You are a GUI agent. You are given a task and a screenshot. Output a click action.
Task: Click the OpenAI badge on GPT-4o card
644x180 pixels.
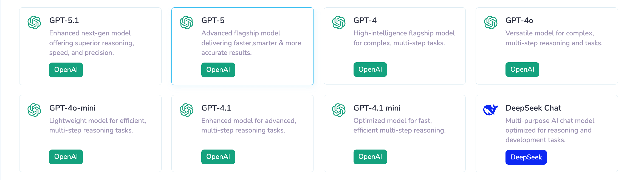[x=522, y=69]
